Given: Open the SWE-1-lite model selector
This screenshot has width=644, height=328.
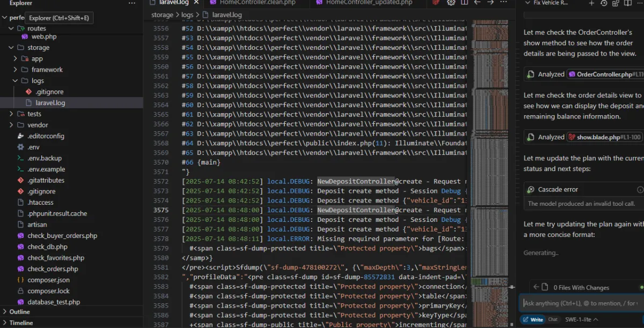Looking at the screenshot, I should click(x=582, y=319).
